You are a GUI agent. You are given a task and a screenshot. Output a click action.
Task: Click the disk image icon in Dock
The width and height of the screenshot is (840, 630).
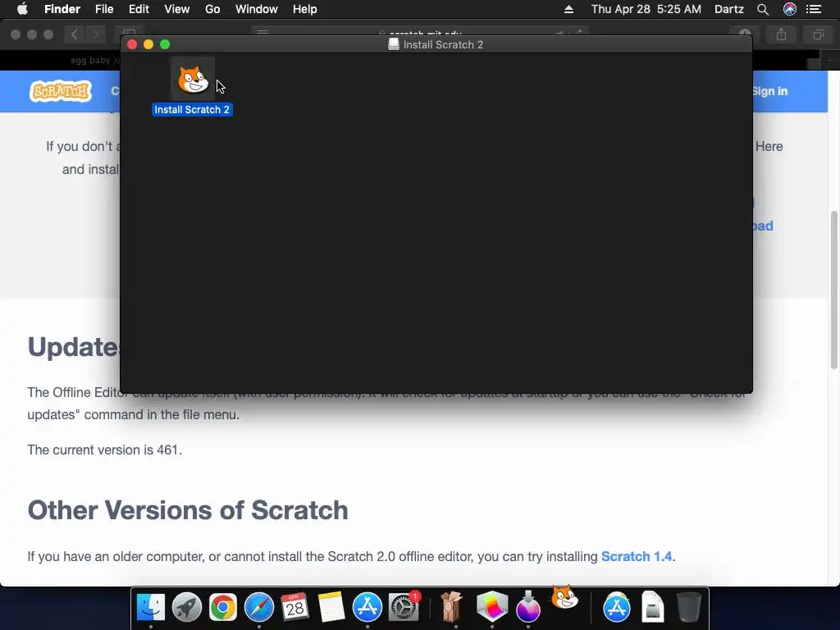[x=652, y=607]
